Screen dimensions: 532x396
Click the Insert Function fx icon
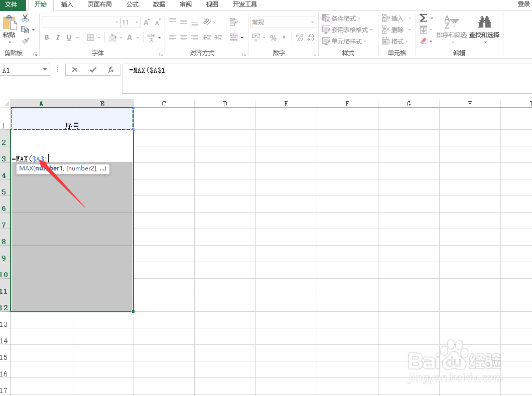[x=110, y=70]
